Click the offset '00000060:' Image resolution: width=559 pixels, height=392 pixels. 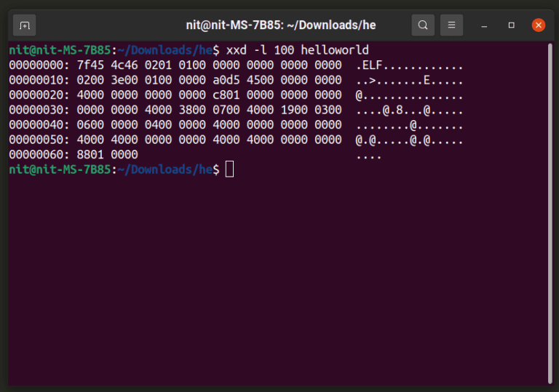tap(39, 155)
